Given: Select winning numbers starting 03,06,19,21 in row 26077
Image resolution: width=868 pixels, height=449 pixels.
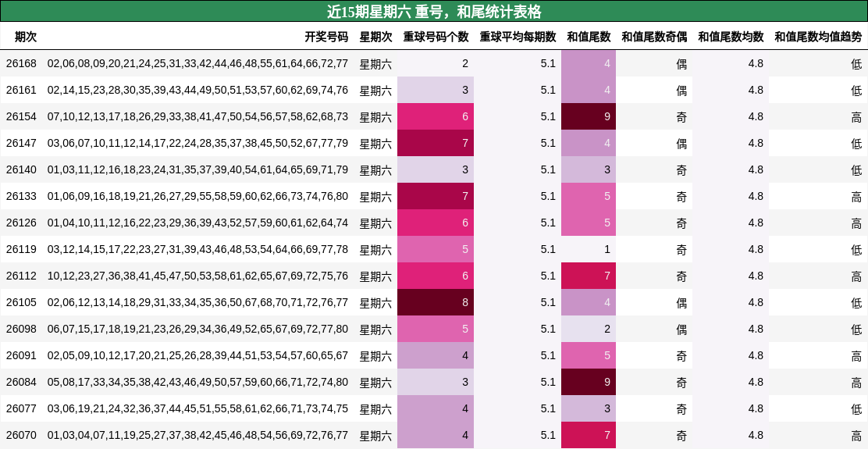Looking at the screenshot, I should pos(197,409).
